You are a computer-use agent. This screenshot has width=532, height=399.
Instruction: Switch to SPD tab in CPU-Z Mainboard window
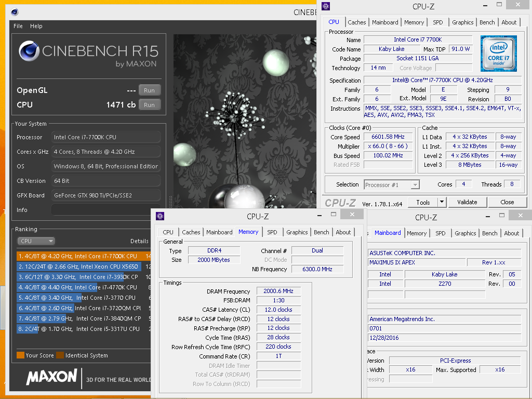coord(441,233)
